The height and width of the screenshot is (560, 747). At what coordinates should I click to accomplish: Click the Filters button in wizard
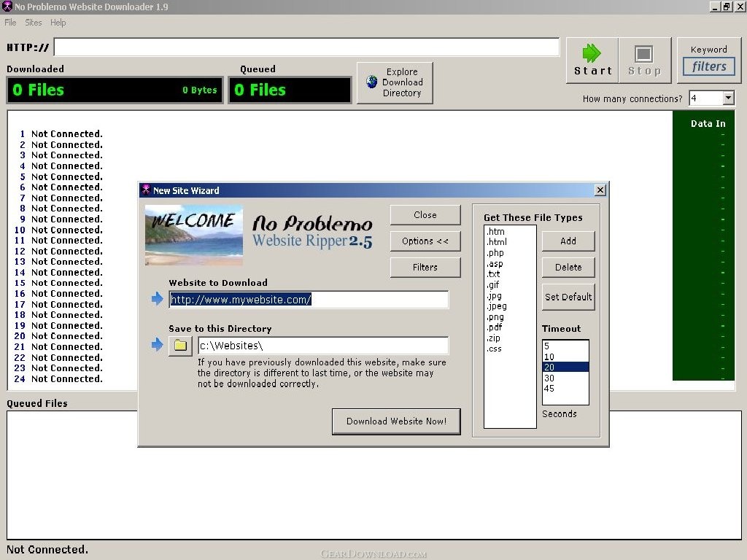(425, 267)
